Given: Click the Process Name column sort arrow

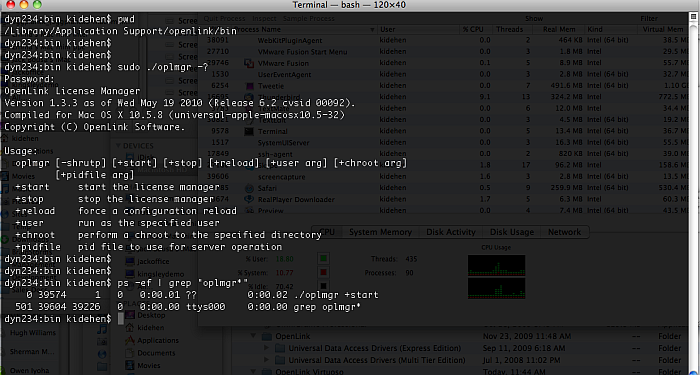Looking at the screenshot, I should tap(372, 29).
